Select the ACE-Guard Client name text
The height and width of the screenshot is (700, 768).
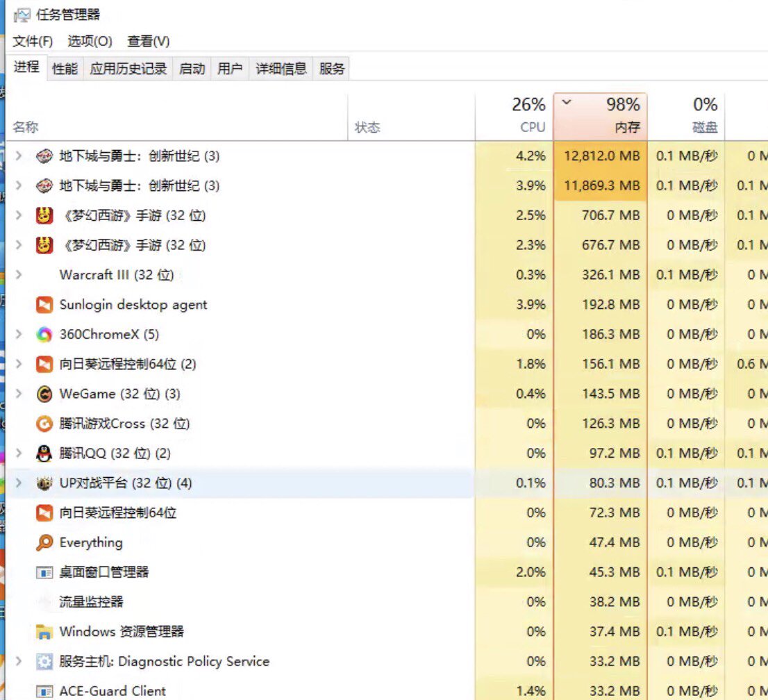point(112,691)
